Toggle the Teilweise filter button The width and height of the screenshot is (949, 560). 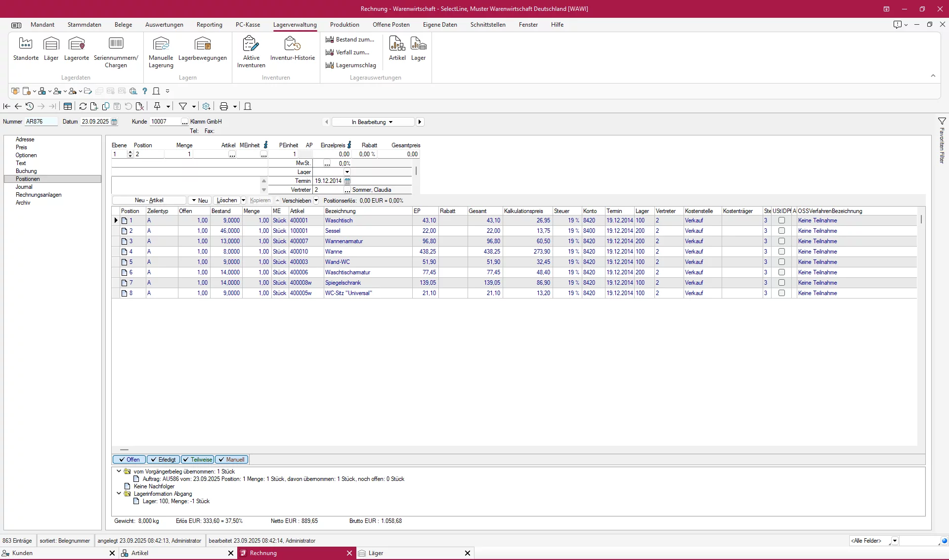[197, 460]
